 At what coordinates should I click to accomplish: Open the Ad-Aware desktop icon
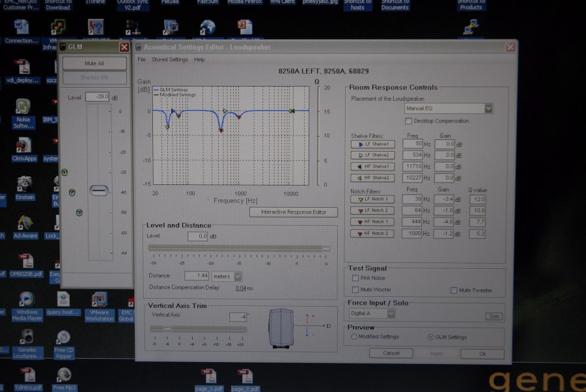point(25,227)
